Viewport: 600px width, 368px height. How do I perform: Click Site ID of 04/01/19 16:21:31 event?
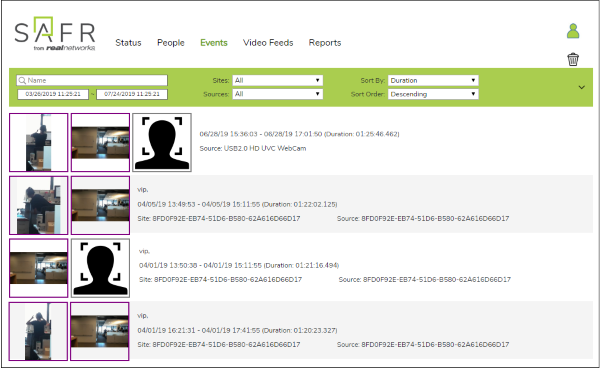(x=219, y=345)
